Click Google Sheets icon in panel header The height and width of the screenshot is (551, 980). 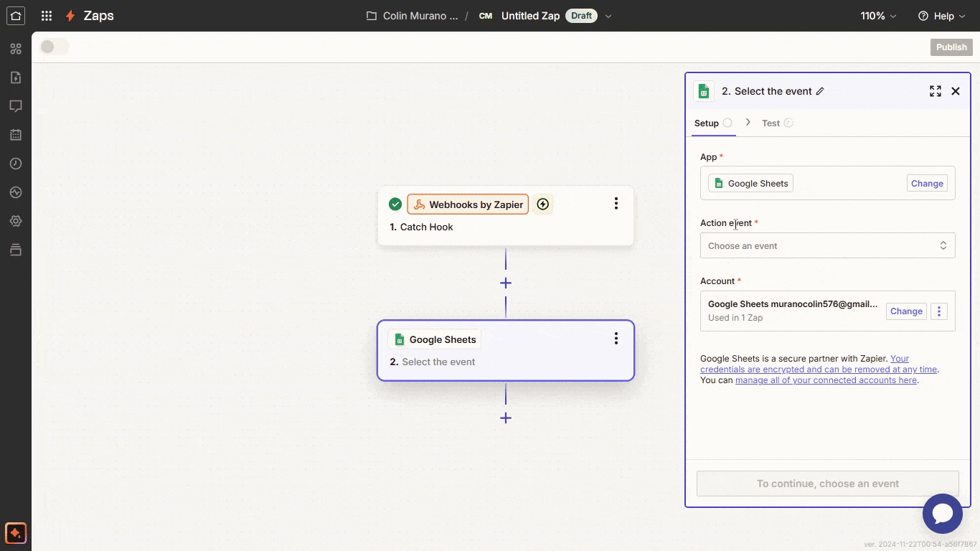pyautogui.click(x=704, y=91)
